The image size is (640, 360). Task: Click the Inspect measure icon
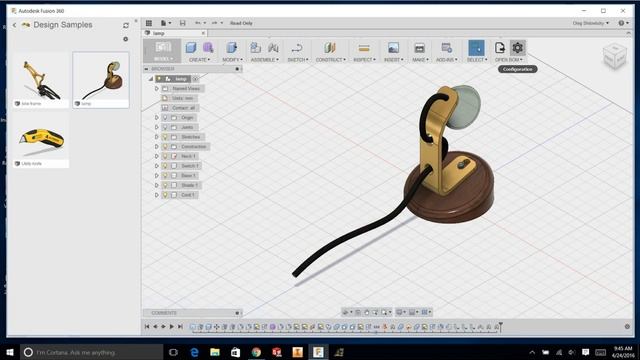364,48
